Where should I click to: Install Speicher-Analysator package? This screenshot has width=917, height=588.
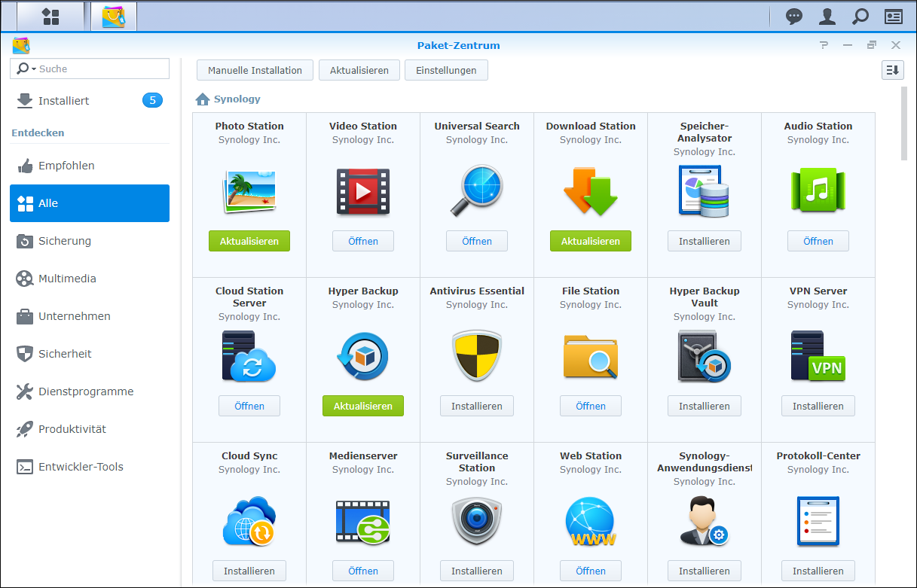pyautogui.click(x=705, y=241)
